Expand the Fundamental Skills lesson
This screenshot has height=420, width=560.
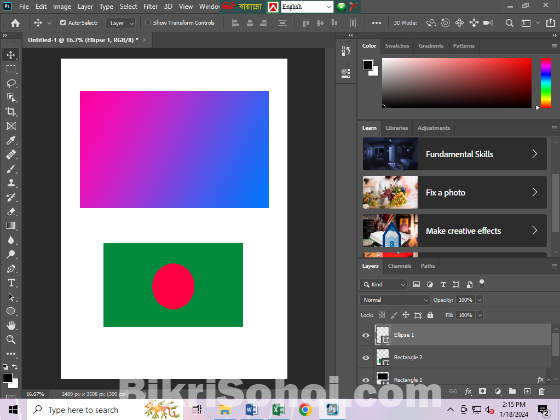point(455,154)
